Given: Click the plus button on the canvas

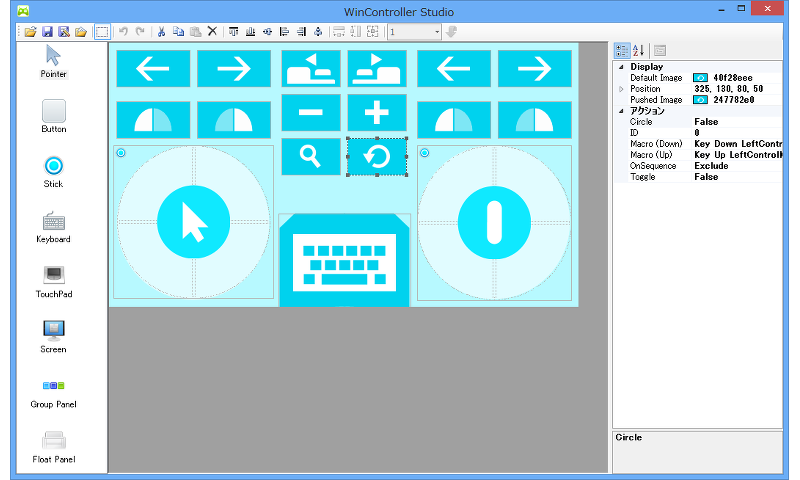Looking at the screenshot, I should pyautogui.click(x=376, y=112).
